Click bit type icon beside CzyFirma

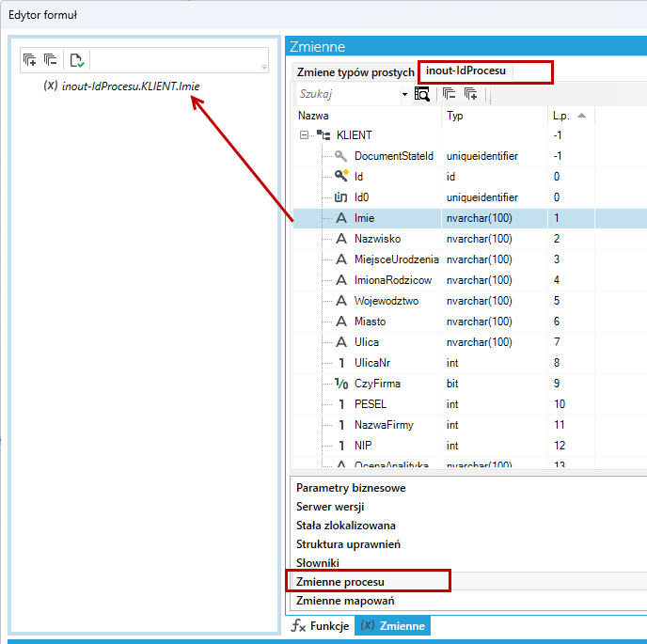(341, 384)
